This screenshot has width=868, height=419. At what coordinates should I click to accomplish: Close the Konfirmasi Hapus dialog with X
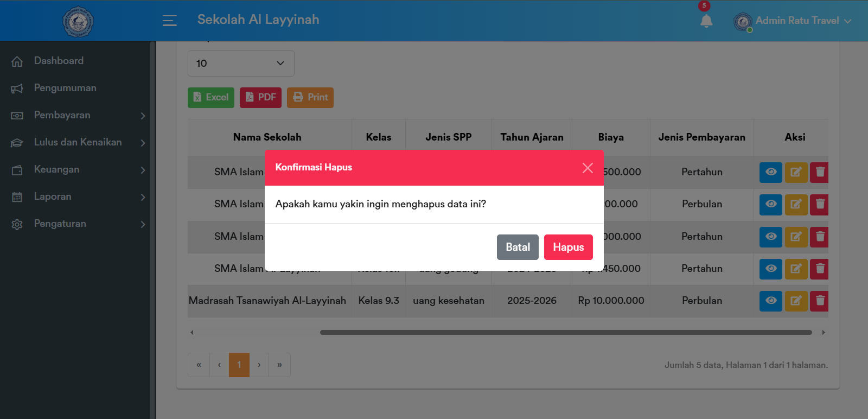588,168
